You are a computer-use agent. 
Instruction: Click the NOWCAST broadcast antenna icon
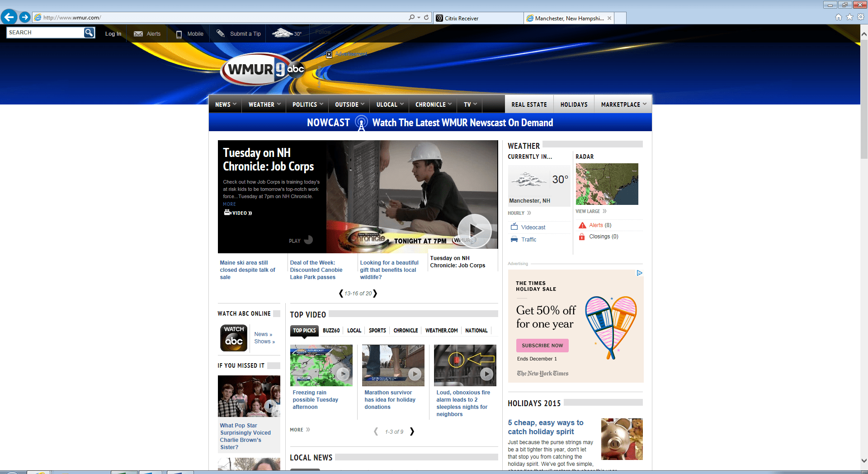(361, 122)
